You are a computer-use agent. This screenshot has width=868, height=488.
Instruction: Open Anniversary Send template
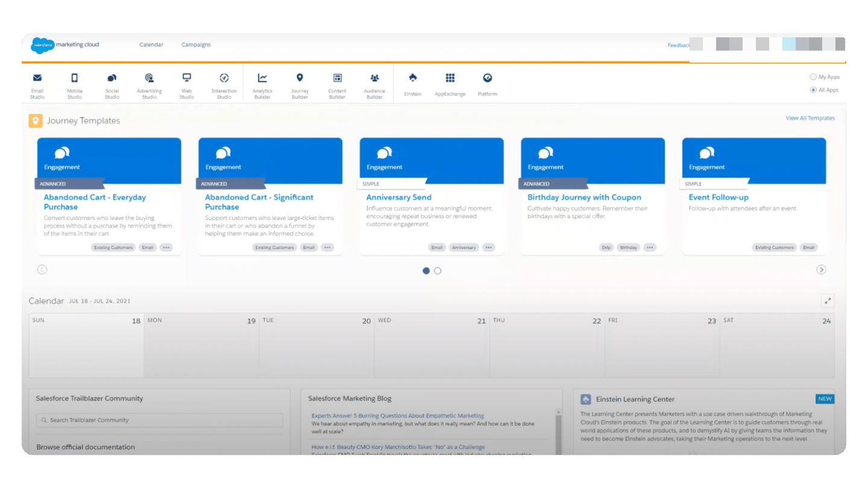coord(398,197)
